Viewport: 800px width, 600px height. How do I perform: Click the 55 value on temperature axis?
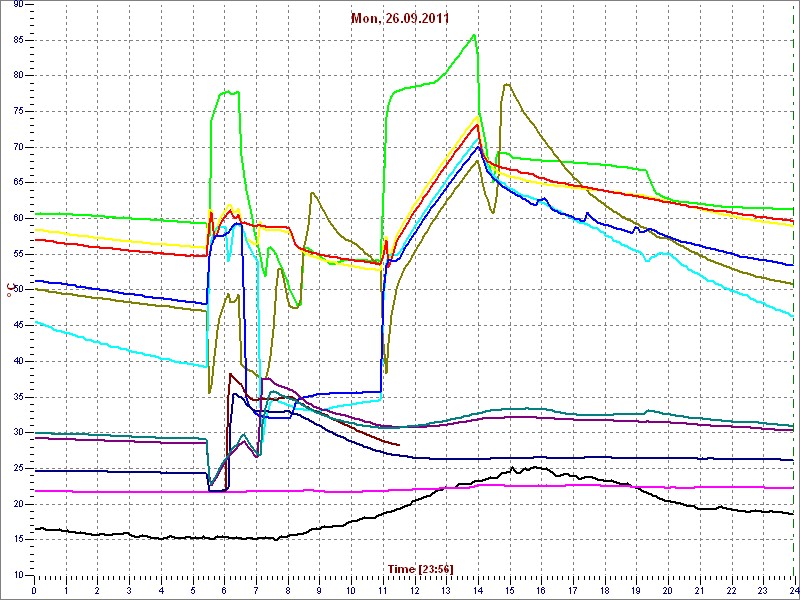tap(18, 254)
